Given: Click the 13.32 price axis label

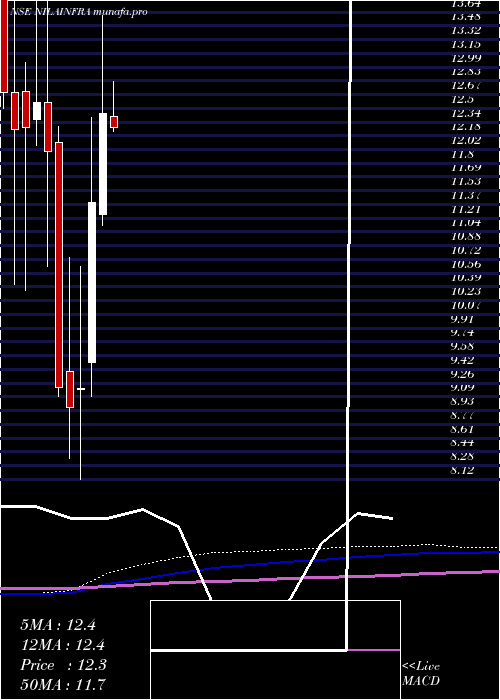Looking at the screenshot, I should (x=466, y=30).
